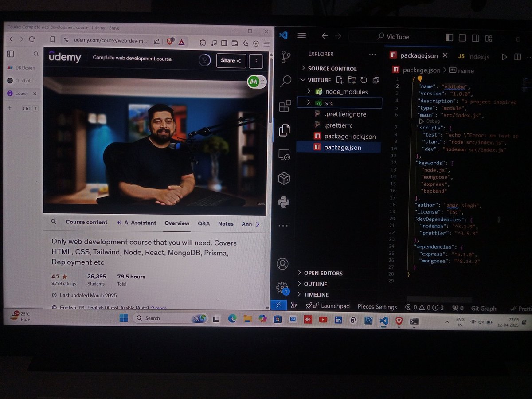Open the Source Control activity bar icon
Screen dimensions: 532x399
click(x=286, y=56)
